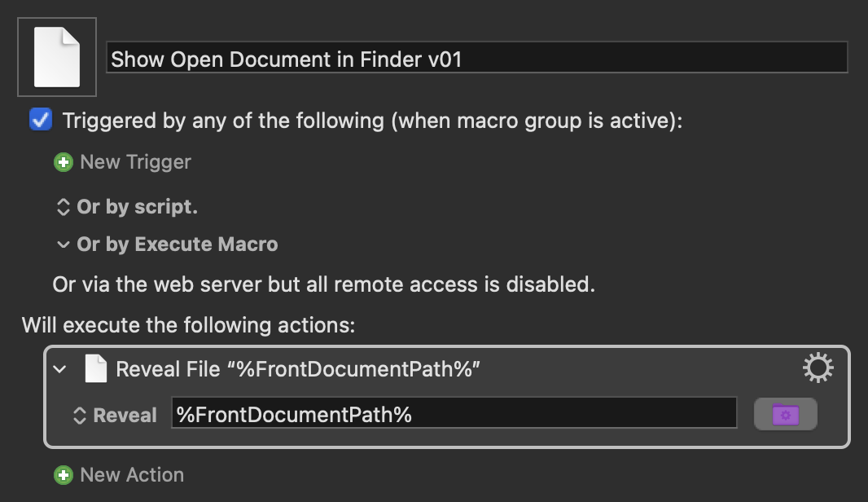Open the Reveal popup arrows in the action
The height and width of the screenshot is (502, 868).
[x=80, y=416]
